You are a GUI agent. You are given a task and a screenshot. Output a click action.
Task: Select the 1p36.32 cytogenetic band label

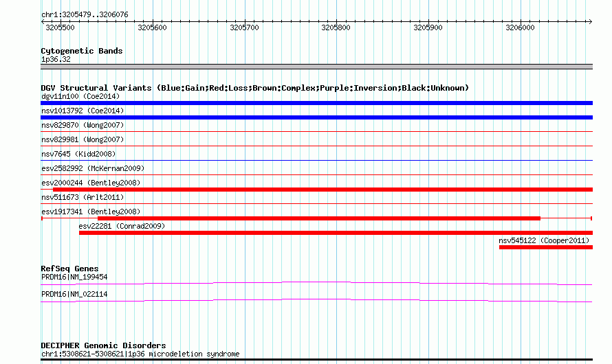point(56,59)
